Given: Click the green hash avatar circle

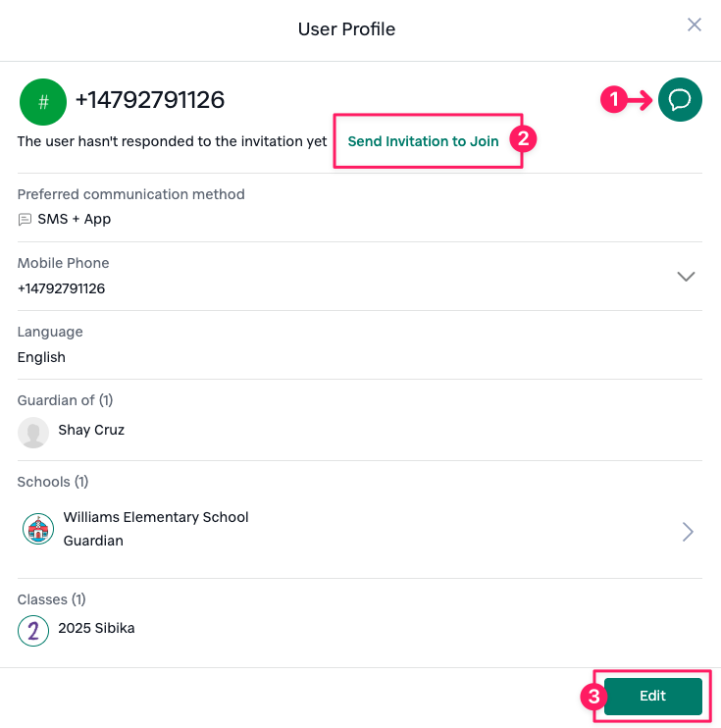Looking at the screenshot, I should coord(43,102).
